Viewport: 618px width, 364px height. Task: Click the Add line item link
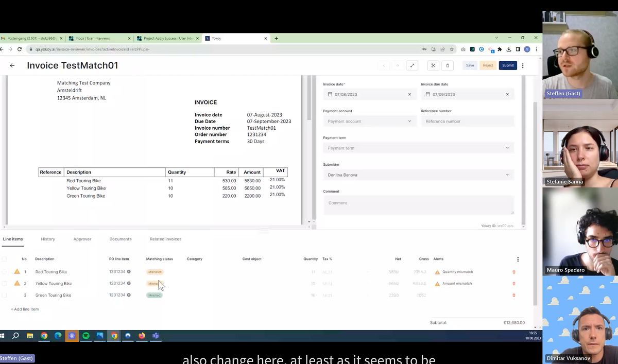[x=24, y=309]
